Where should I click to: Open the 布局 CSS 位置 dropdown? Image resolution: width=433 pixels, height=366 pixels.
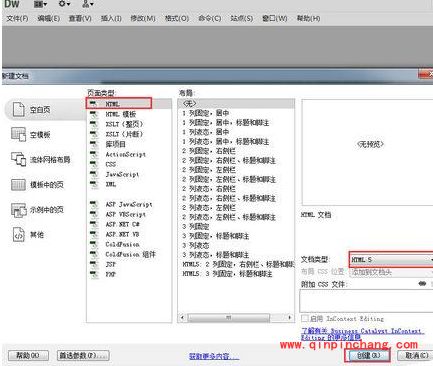391,272
